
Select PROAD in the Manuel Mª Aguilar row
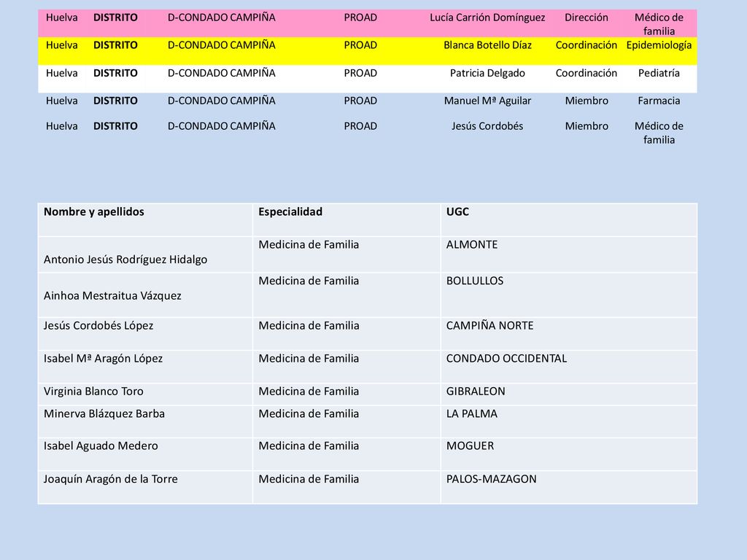point(360,101)
